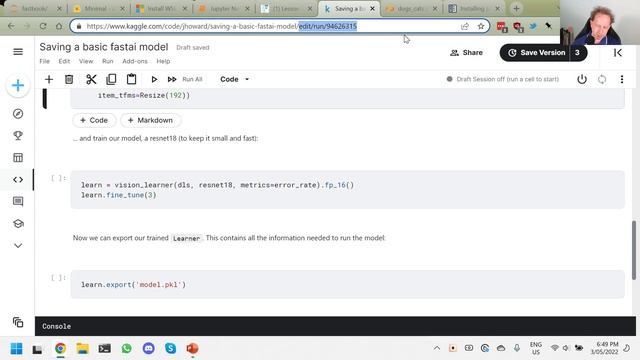Open a new browser tab with the plus
The height and width of the screenshot is (360, 640).
coord(516,8)
